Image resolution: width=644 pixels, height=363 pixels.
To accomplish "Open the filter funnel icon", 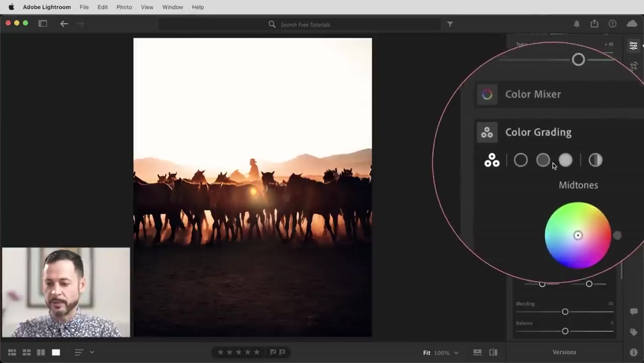I will click(450, 24).
